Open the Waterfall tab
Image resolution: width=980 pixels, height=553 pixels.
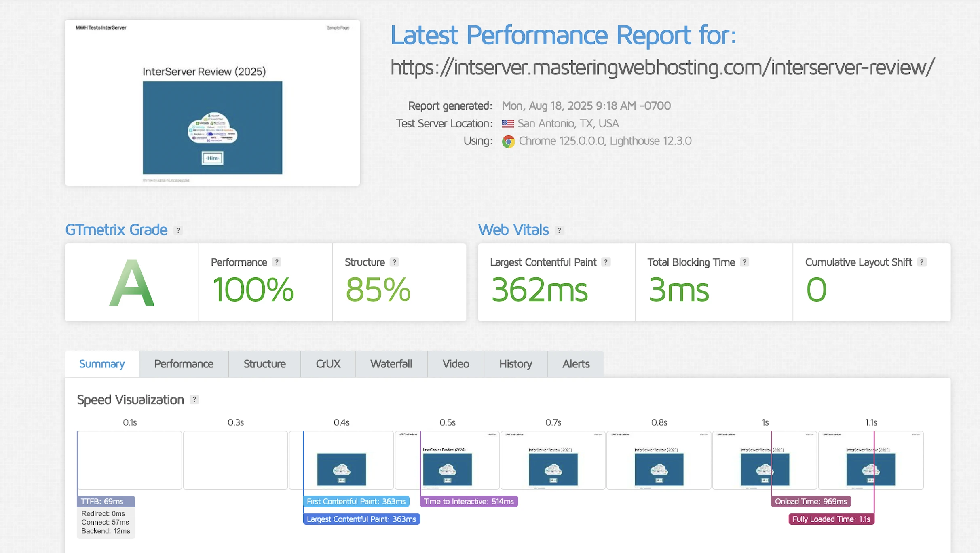(391, 364)
